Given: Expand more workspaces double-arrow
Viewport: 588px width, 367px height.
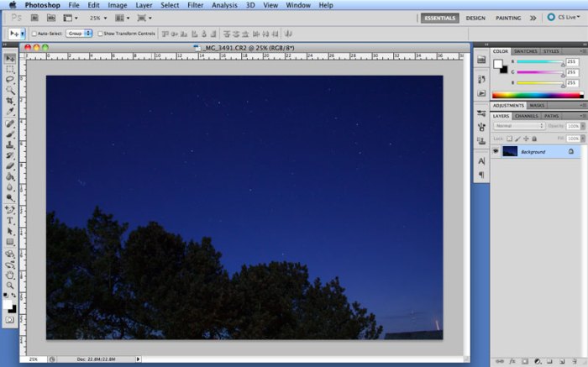Looking at the screenshot, I should (533, 18).
